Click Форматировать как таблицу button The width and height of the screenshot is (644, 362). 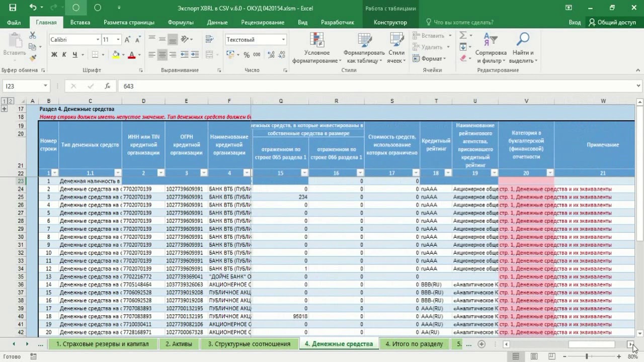pos(364,49)
